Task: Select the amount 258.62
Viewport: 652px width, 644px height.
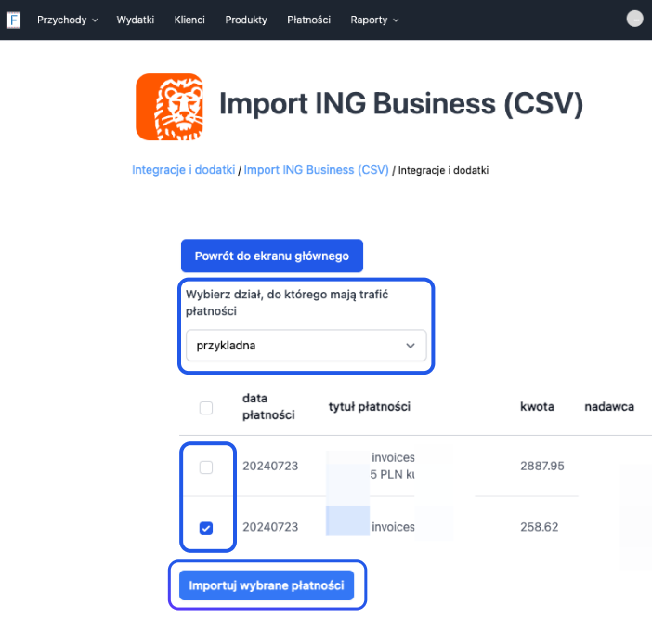Action: click(539, 527)
